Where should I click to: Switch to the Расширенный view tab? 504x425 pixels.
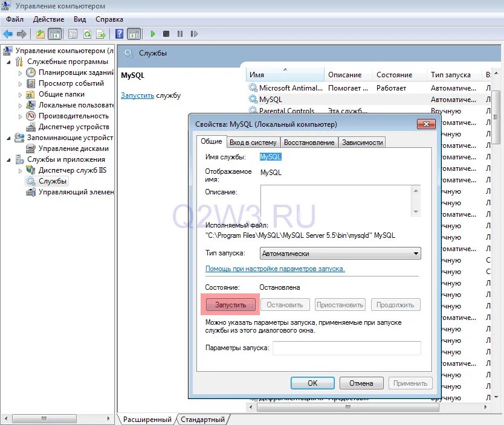click(x=147, y=419)
